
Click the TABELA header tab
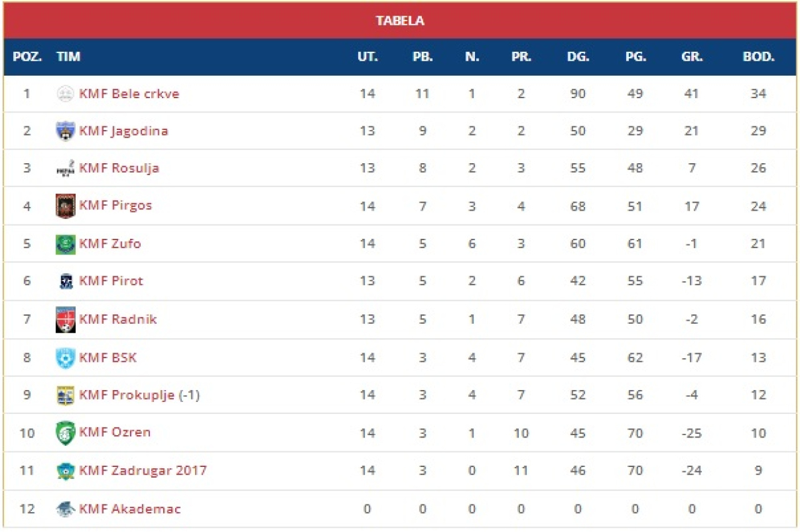[x=400, y=21]
